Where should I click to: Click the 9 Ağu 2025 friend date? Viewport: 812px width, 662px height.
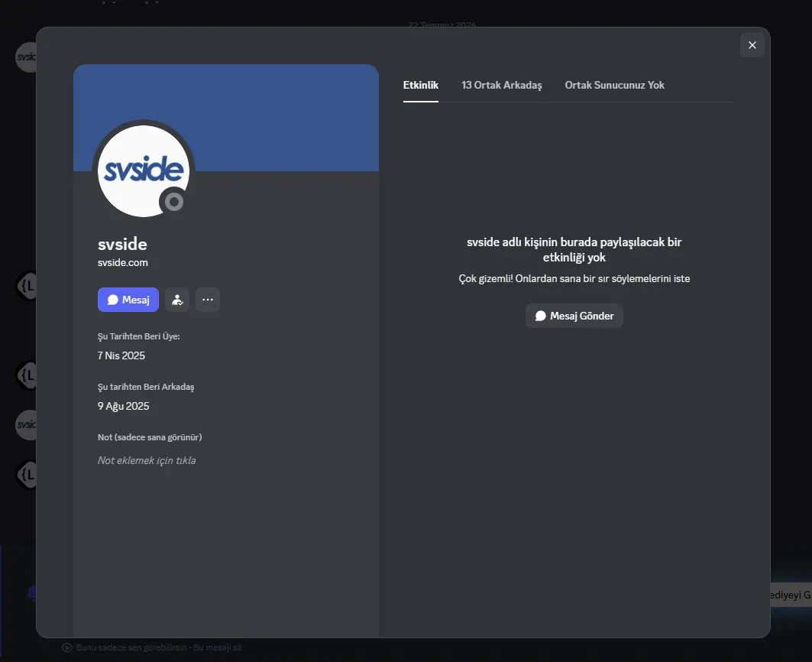point(123,406)
